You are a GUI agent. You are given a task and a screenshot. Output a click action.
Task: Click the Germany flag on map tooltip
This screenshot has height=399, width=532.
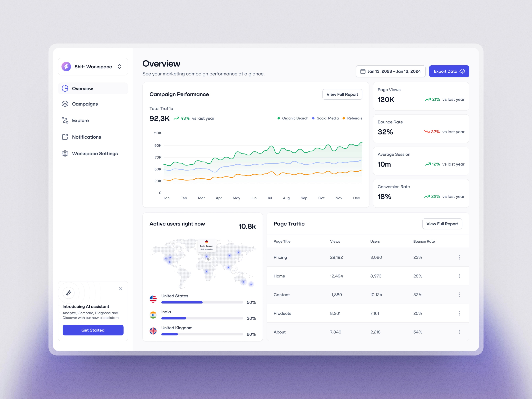[207, 242]
